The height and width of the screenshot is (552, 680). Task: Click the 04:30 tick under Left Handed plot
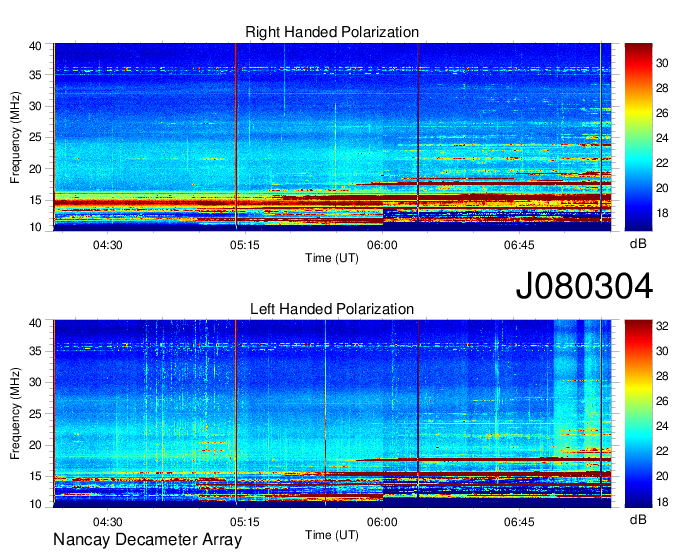[x=108, y=522]
